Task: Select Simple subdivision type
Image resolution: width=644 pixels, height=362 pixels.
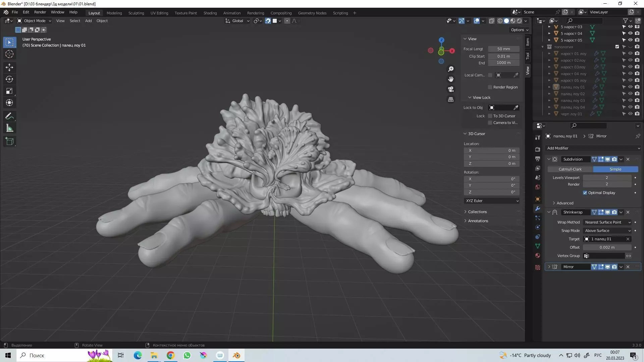Action: [615, 169]
